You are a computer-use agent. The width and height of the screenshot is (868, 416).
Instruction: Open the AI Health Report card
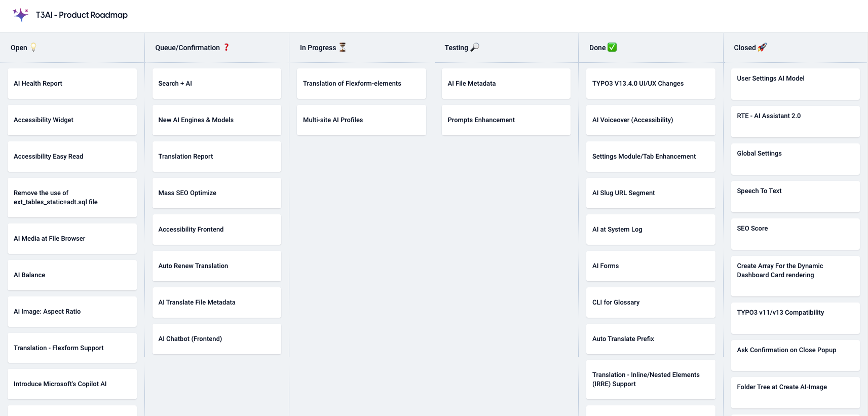point(72,84)
